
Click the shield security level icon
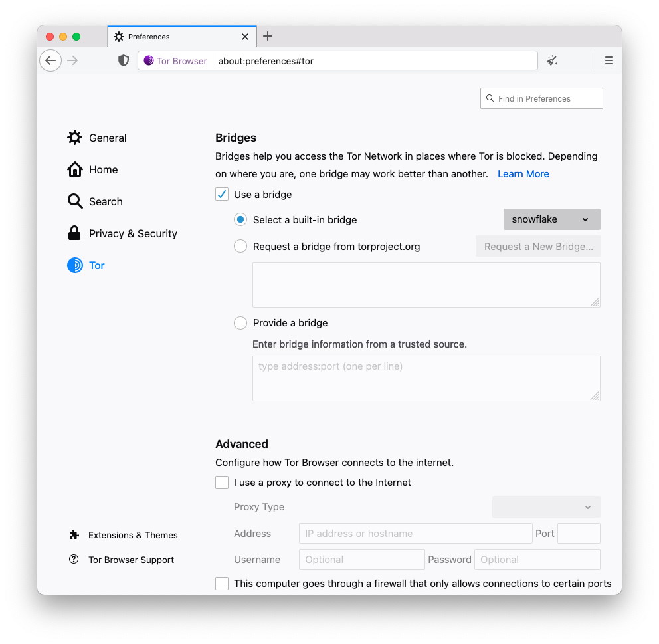click(x=123, y=60)
